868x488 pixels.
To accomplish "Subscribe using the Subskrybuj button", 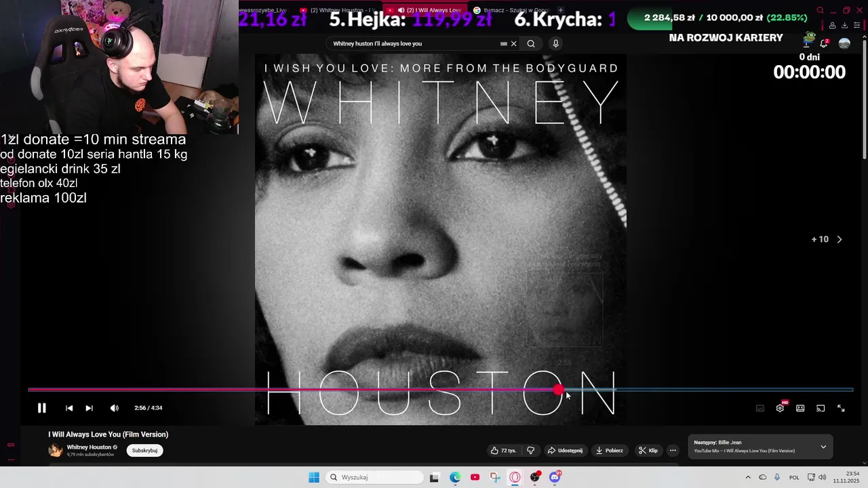I will coord(144,450).
